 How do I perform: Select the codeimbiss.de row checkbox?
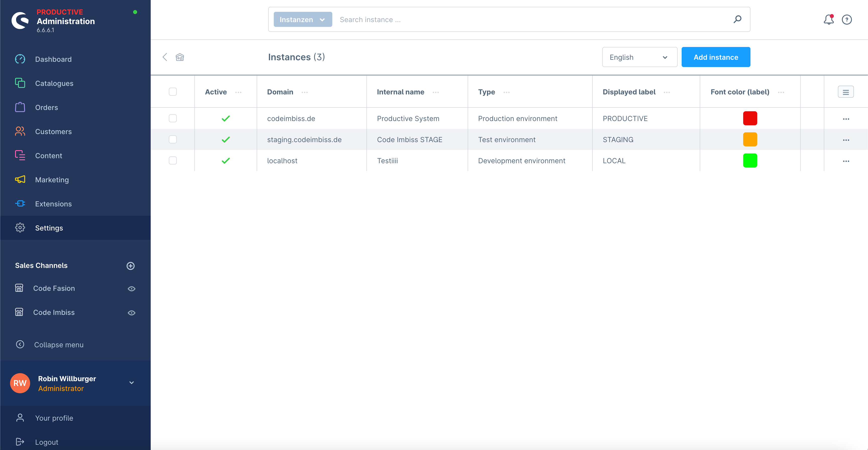point(173,118)
